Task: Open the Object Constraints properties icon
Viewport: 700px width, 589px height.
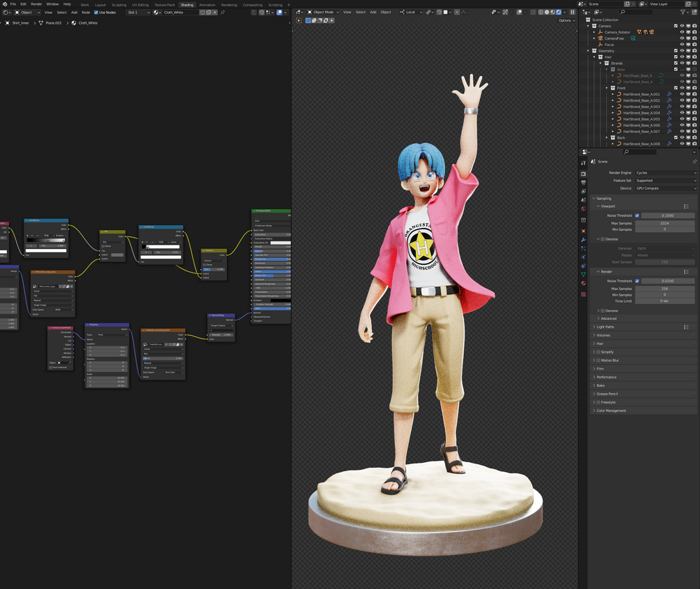Action: 584,266
